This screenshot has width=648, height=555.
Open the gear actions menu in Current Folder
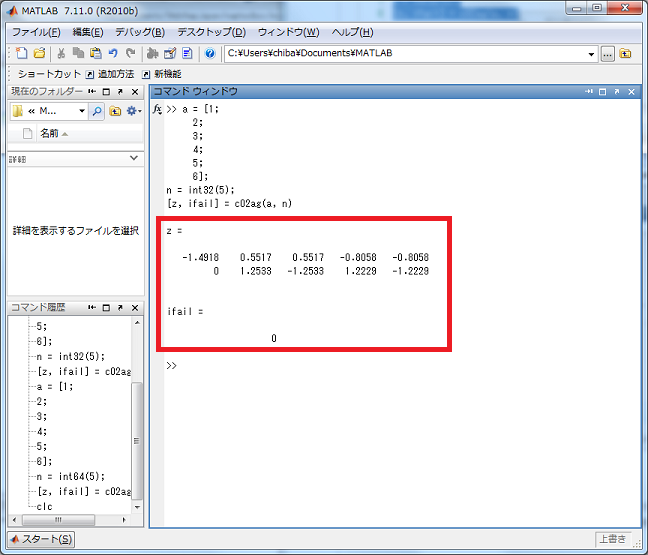tap(132, 111)
